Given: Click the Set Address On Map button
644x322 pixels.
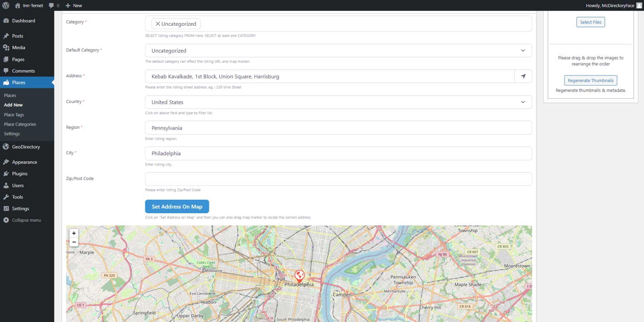Looking at the screenshot, I should click(177, 206).
